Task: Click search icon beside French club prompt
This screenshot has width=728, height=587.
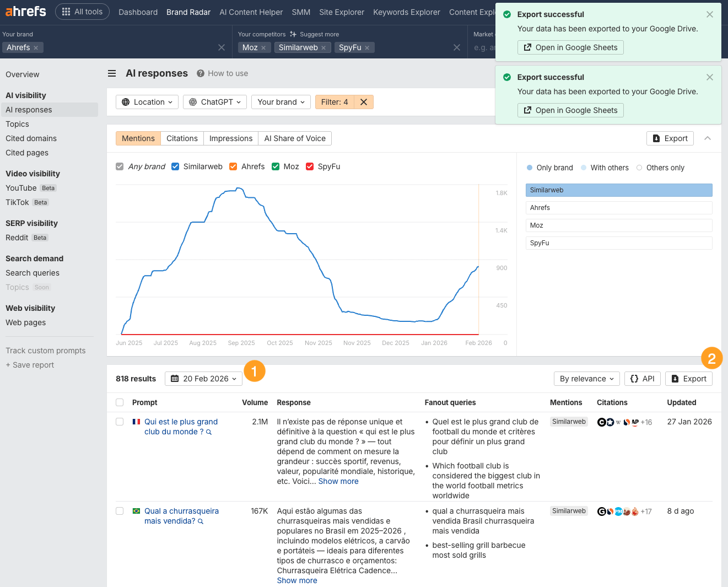Action: click(209, 432)
